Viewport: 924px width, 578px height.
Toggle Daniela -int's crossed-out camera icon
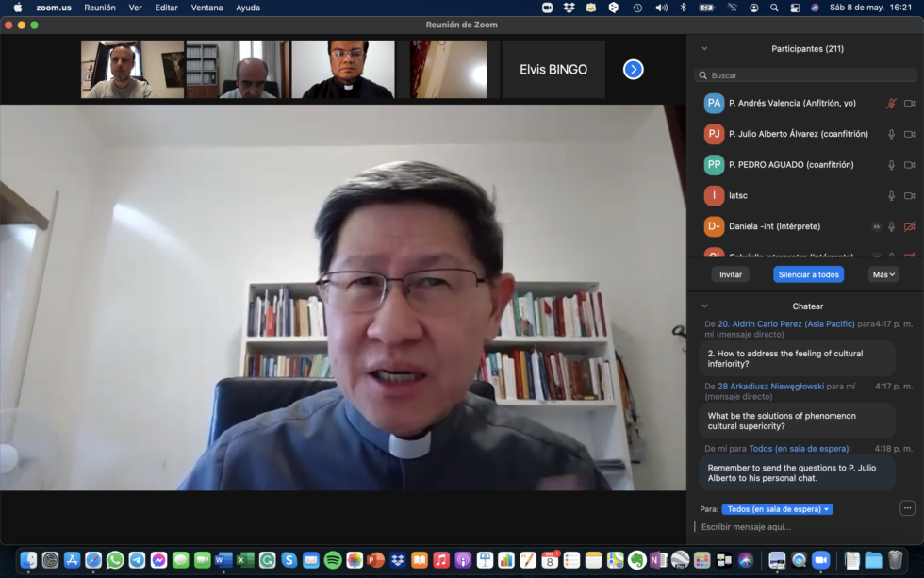click(x=909, y=227)
